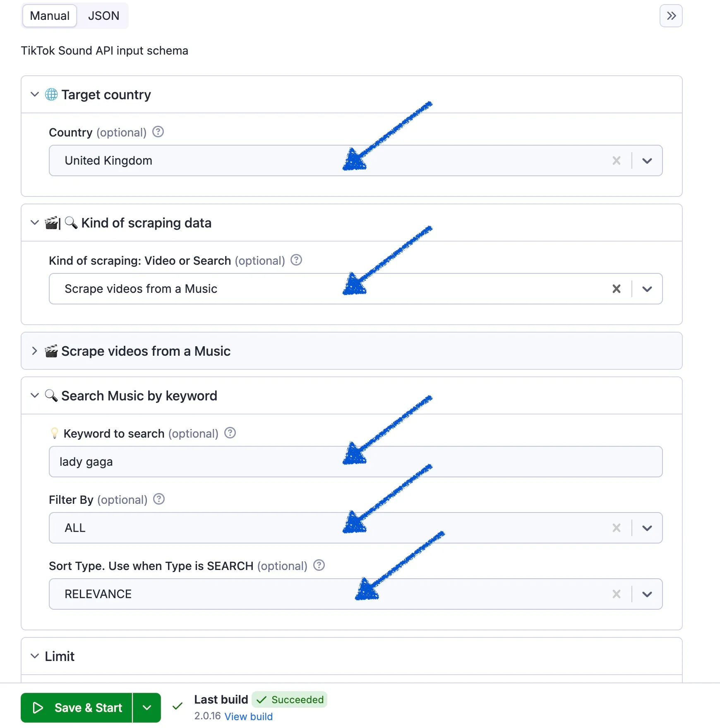Collapse the Target country section
The height and width of the screenshot is (728, 720).
coord(35,94)
